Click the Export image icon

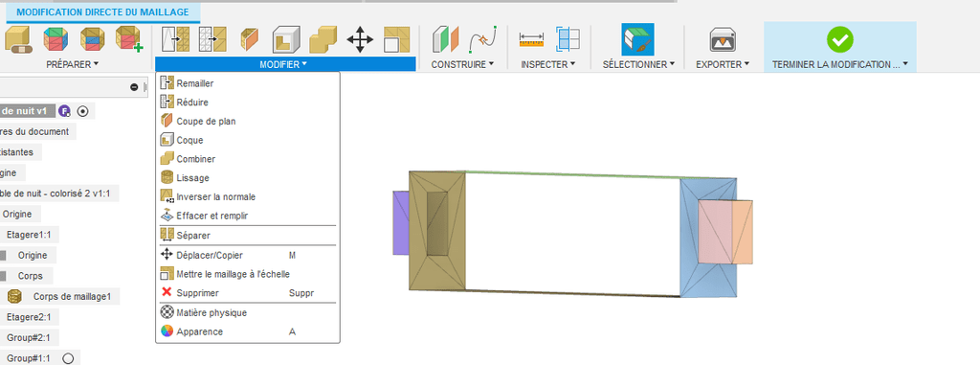[x=723, y=40]
